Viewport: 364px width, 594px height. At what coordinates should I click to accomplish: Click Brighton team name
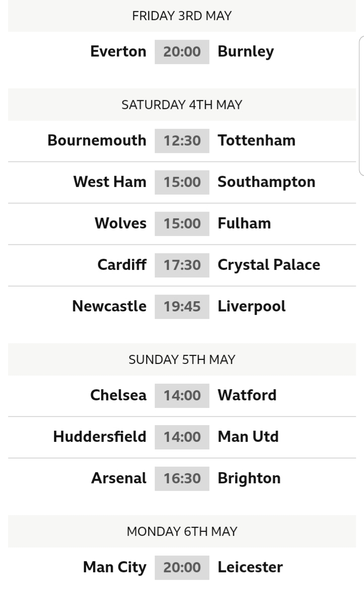249,478
